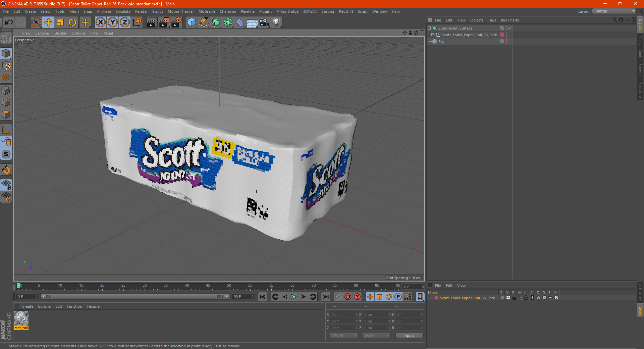Viewport: 644px width, 349px height.
Task: Toggle viewport maximize icon
Action: point(422,33)
